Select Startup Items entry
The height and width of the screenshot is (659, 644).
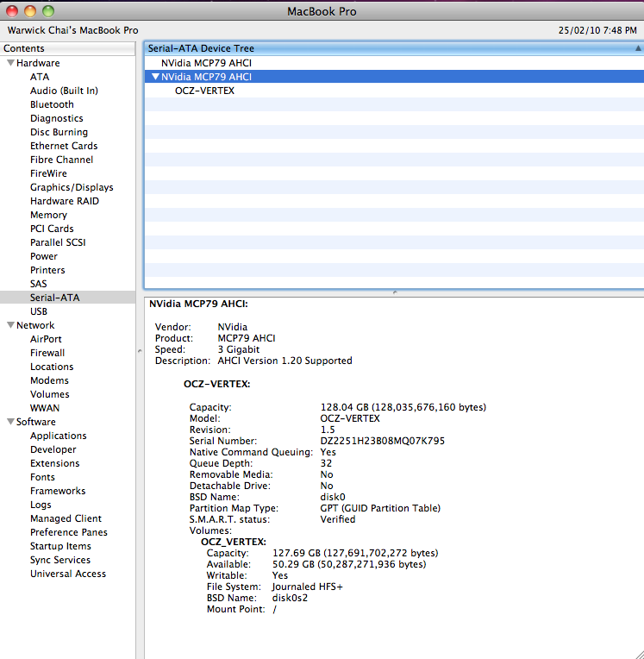point(60,546)
